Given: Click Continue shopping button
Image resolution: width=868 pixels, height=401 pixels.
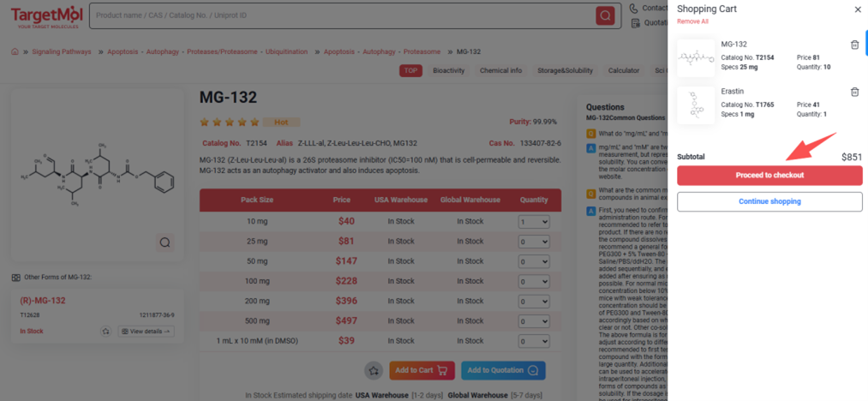Looking at the screenshot, I should tap(769, 201).
